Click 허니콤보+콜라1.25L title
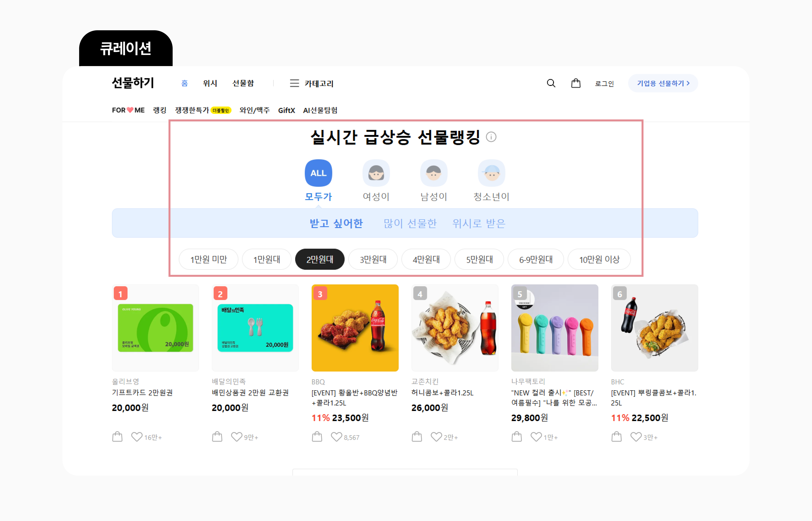 click(442, 393)
